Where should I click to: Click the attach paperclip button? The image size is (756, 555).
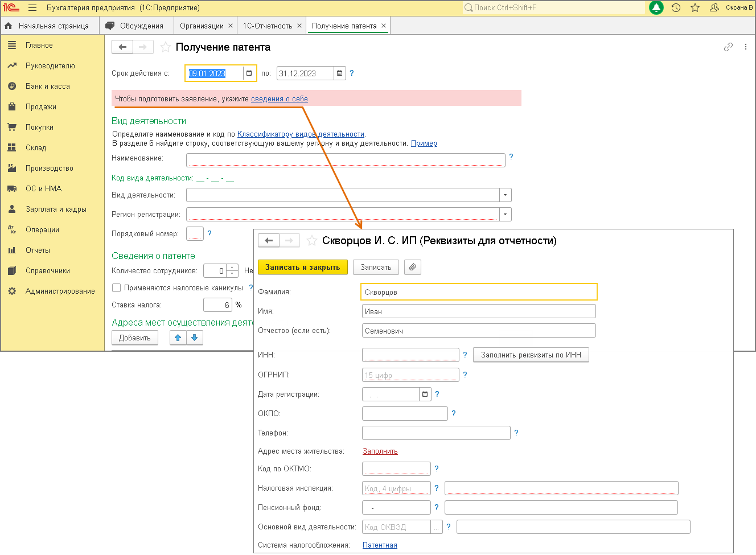point(413,267)
